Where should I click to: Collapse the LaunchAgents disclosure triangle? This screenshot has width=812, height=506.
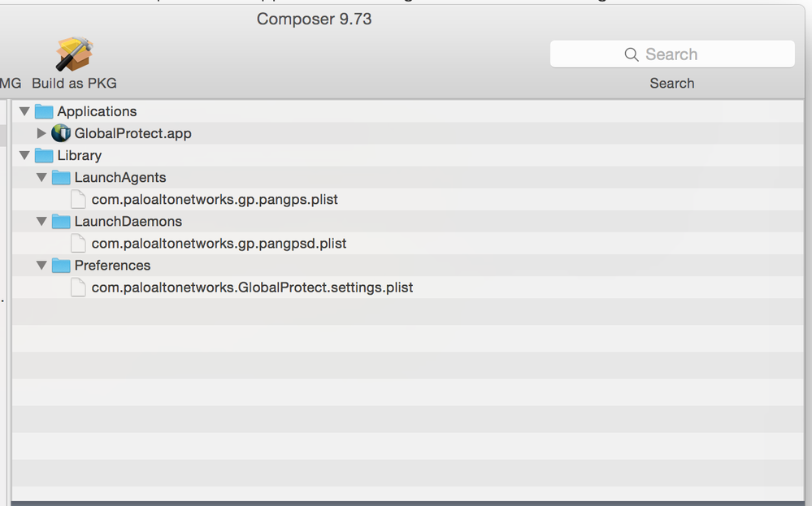coord(41,177)
